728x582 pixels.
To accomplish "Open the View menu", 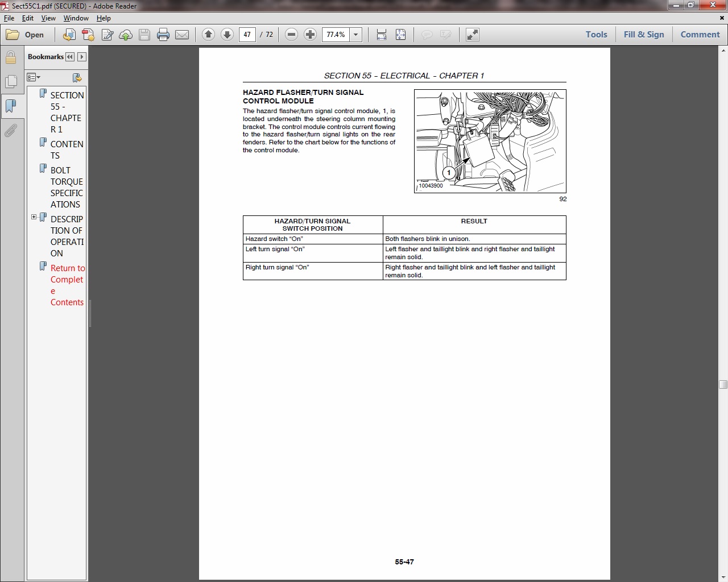I will (x=48, y=18).
